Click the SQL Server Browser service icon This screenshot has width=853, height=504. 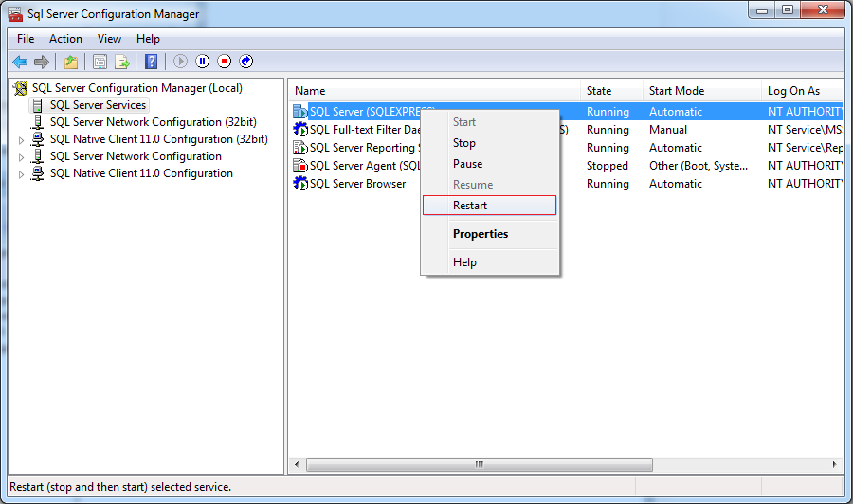tap(300, 183)
